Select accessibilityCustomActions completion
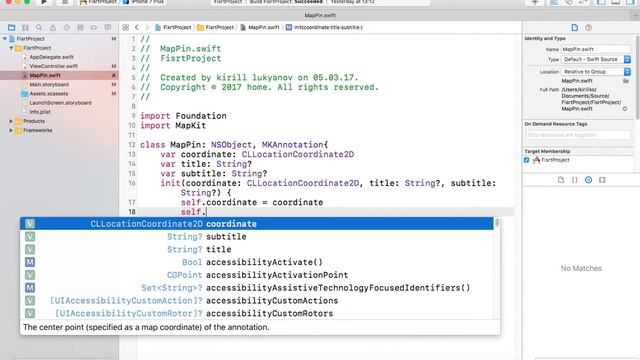The width and height of the screenshot is (640, 360). tap(256, 301)
